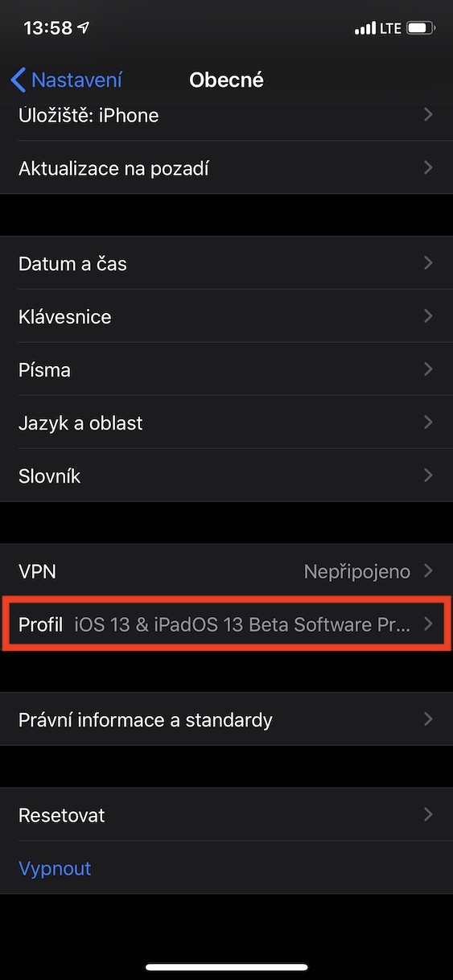Tap the 13:58 clock in status bar
This screenshot has width=453, height=980.
coord(47,28)
